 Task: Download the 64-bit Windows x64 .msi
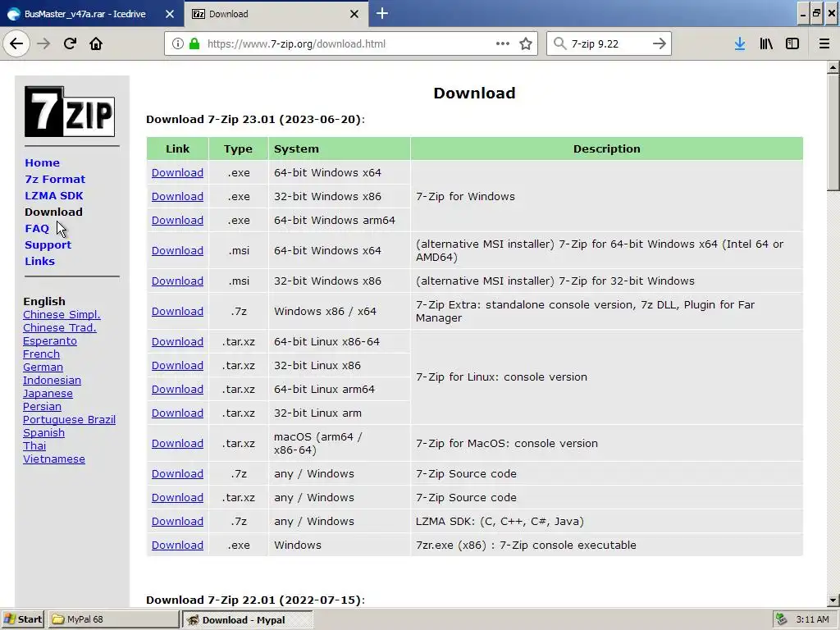click(x=177, y=251)
